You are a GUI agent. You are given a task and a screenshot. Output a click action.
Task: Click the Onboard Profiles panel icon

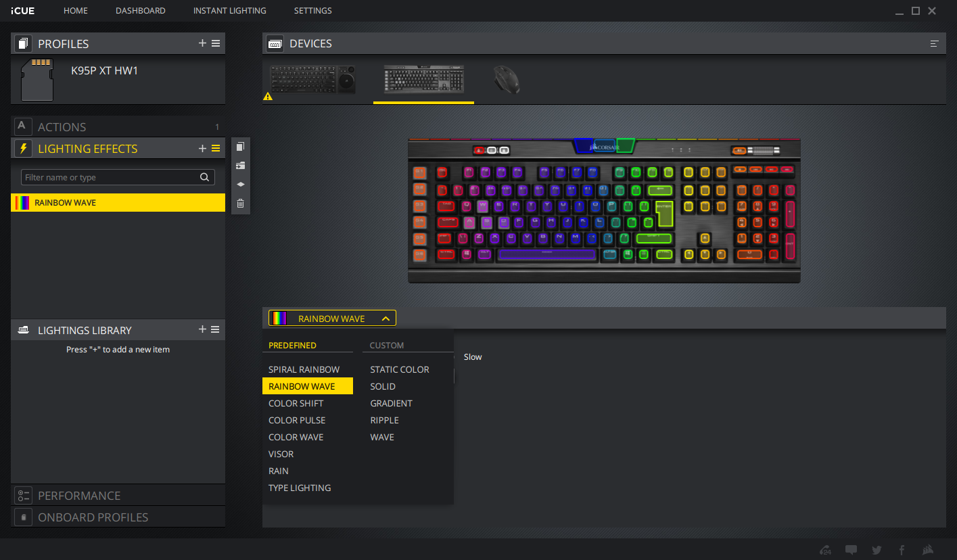(24, 517)
